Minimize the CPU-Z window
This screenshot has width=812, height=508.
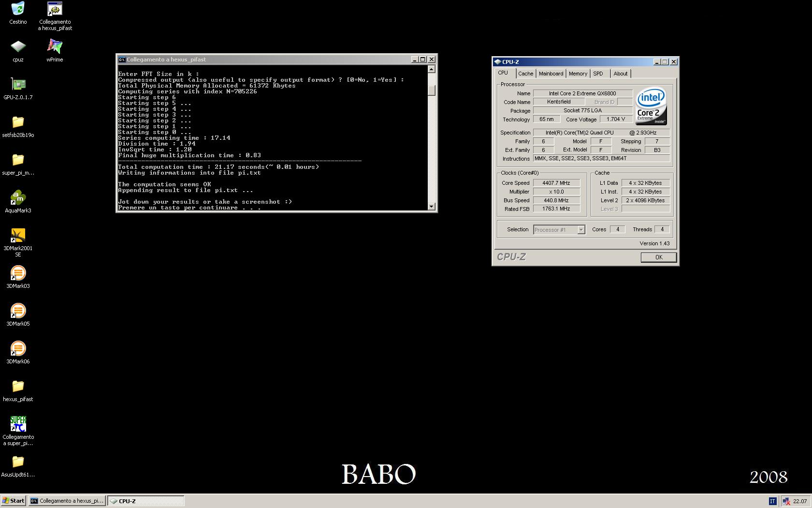(x=656, y=62)
